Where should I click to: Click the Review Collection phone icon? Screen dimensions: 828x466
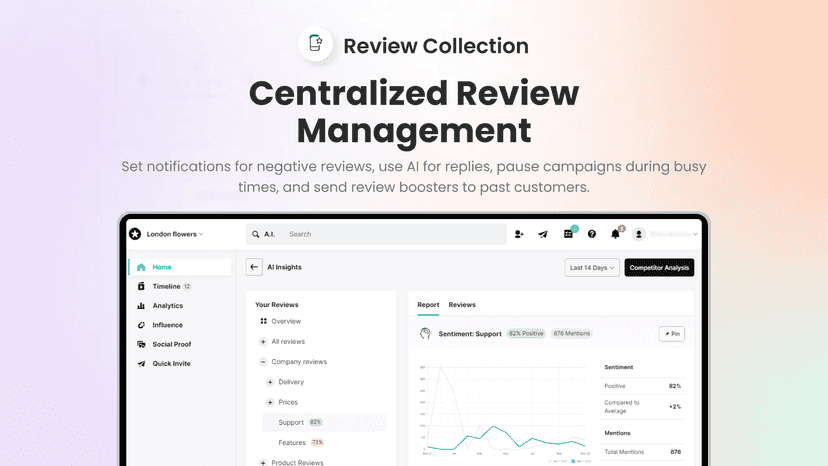coord(316,43)
